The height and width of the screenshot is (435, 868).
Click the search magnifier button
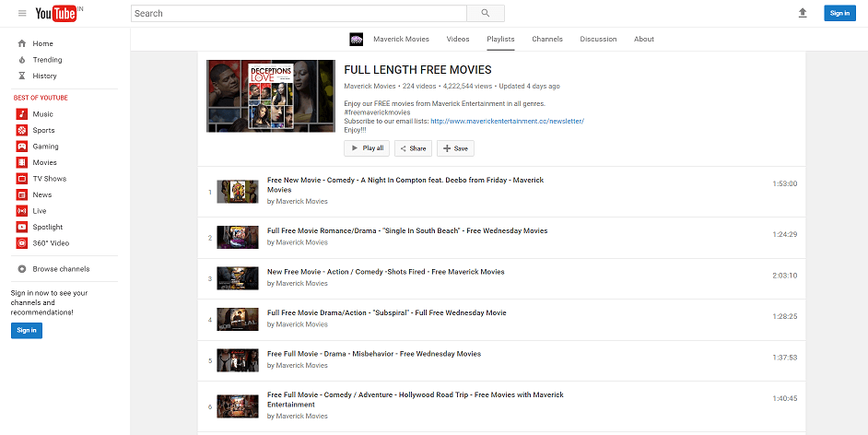point(486,13)
